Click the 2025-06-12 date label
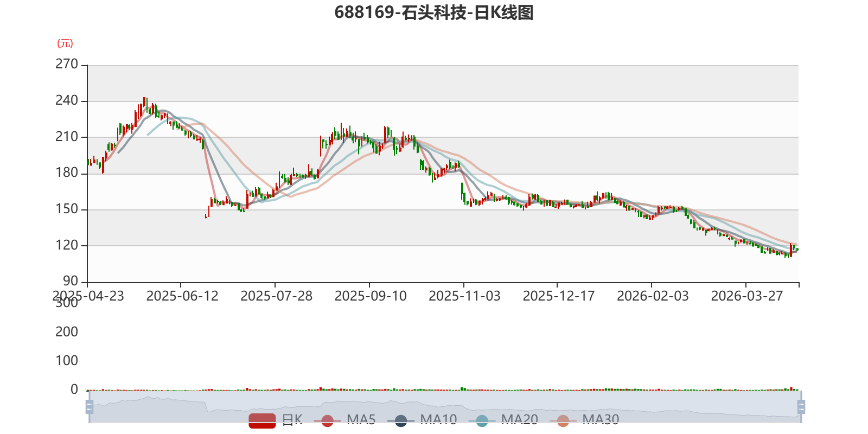868x434 pixels. point(182,296)
